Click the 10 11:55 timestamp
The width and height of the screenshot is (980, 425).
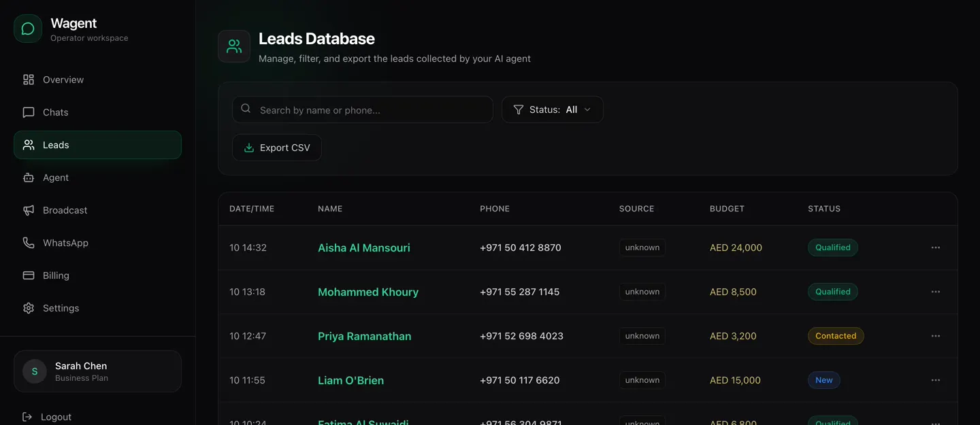247,380
